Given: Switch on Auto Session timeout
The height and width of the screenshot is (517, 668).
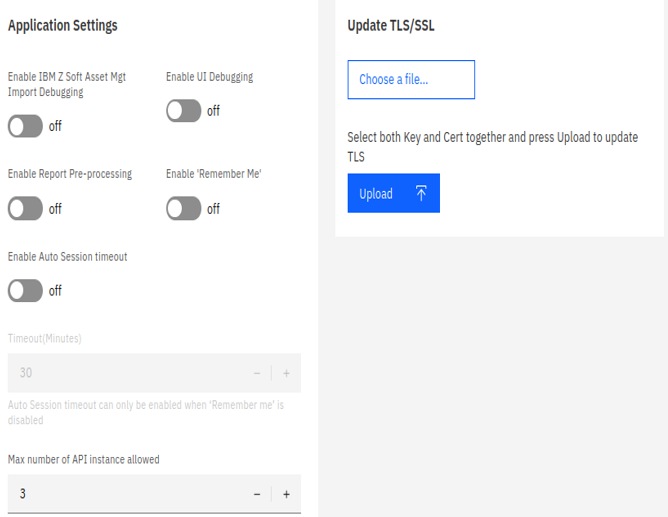Looking at the screenshot, I should point(25,290).
